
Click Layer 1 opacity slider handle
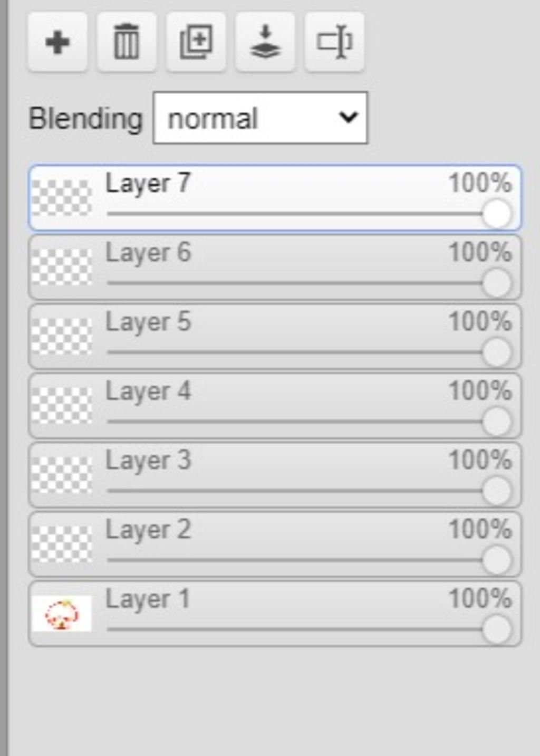coord(496,629)
